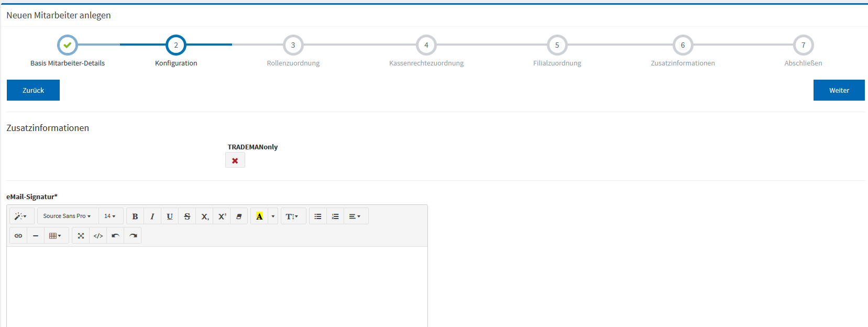Toggle subscript formatting
The height and width of the screenshot is (327, 868).
coord(205,216)
